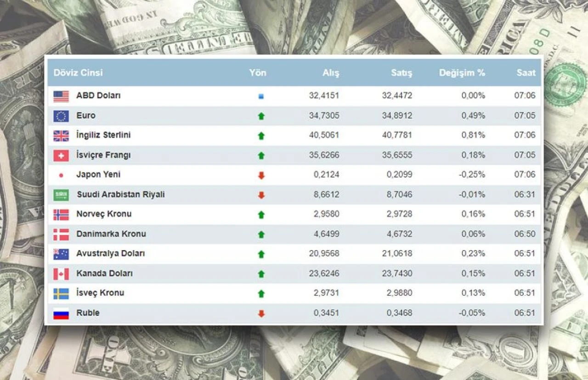
Task: Click the Alış column header
Action: point(331,73)
